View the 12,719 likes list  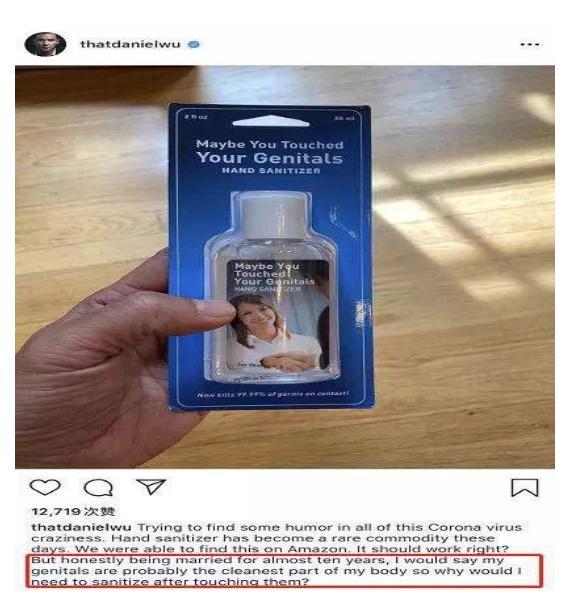click(73, 511)
